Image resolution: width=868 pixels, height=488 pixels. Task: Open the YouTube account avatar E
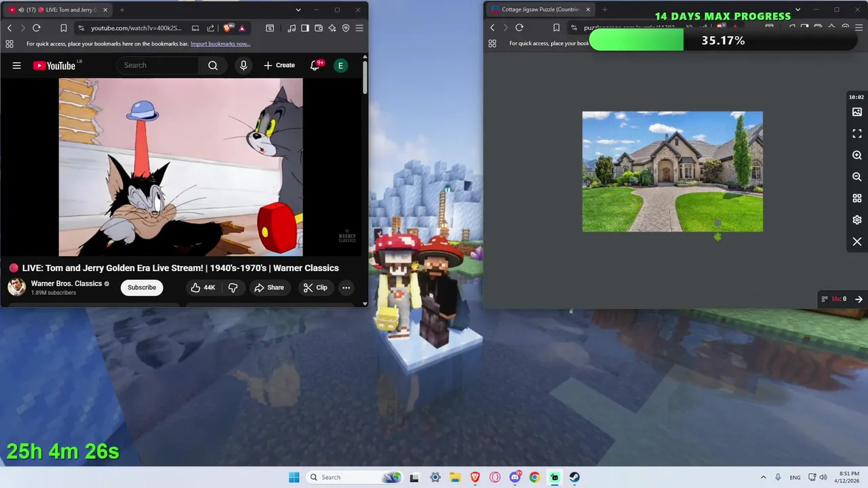point(340,66)
